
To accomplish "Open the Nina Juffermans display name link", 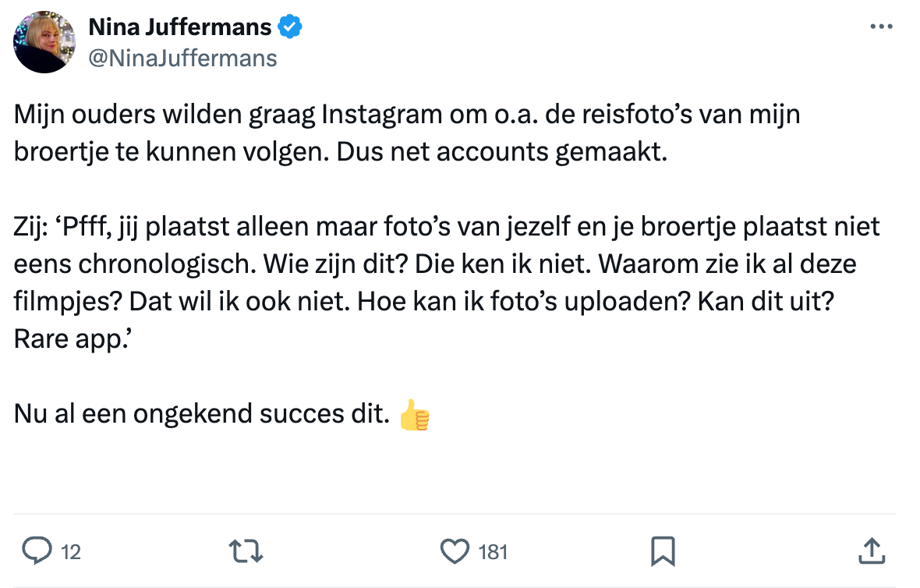I will click(x=180, y=27).
